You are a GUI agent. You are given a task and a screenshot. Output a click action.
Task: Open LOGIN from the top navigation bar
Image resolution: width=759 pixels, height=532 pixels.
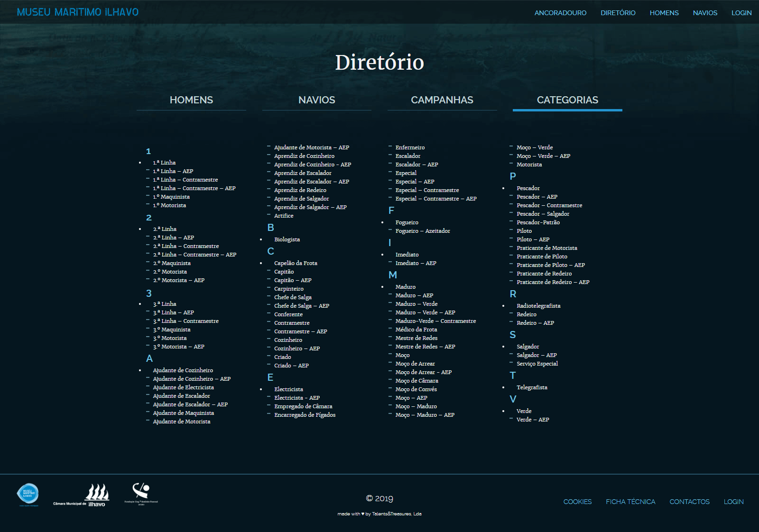(x=741, y=13)
